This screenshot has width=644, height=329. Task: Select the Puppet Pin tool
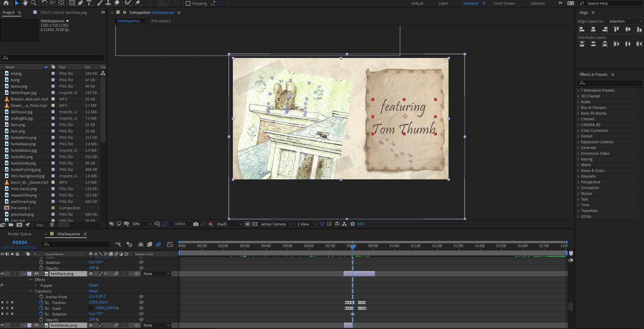click(x=138, y=3)
